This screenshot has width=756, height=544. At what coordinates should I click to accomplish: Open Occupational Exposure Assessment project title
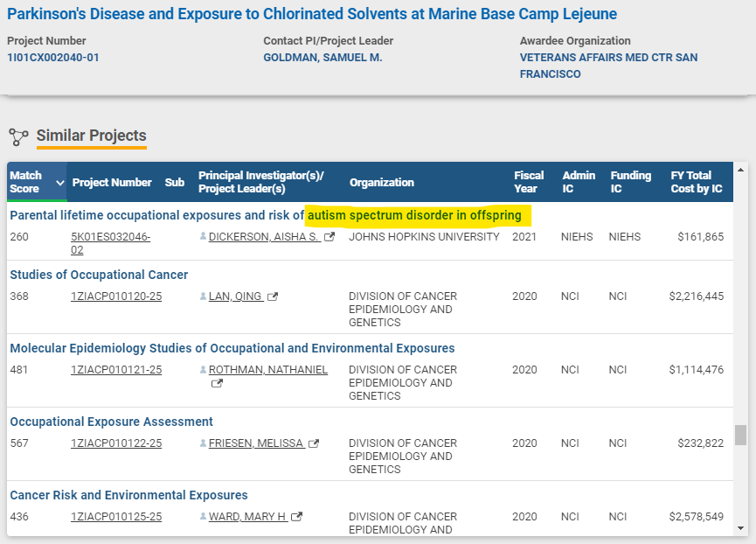(111, 422)
